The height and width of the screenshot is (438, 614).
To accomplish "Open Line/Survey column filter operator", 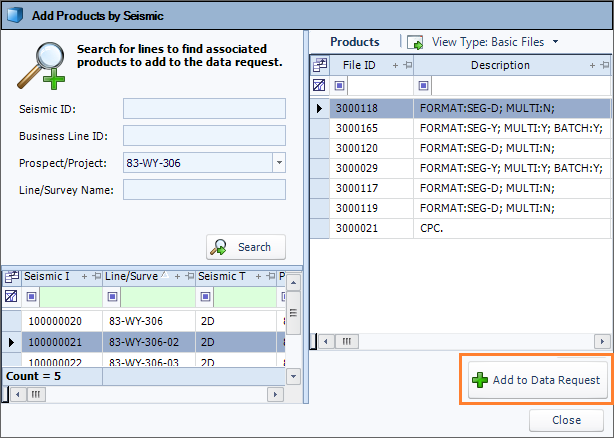I will point(112,297).
